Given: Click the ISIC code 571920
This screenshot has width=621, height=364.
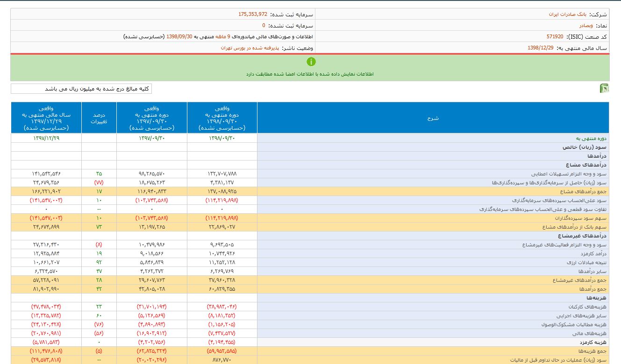Looking at the screenshot, I should point(555,37).
